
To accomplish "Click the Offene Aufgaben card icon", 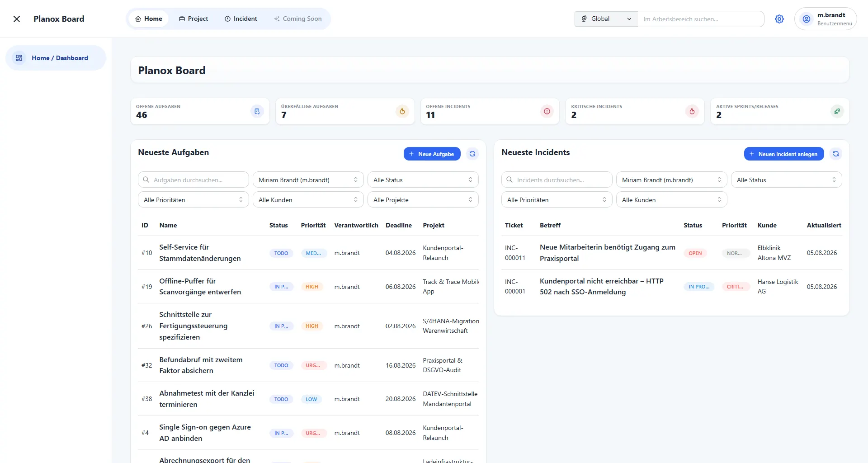I will (x=257, y=111).
